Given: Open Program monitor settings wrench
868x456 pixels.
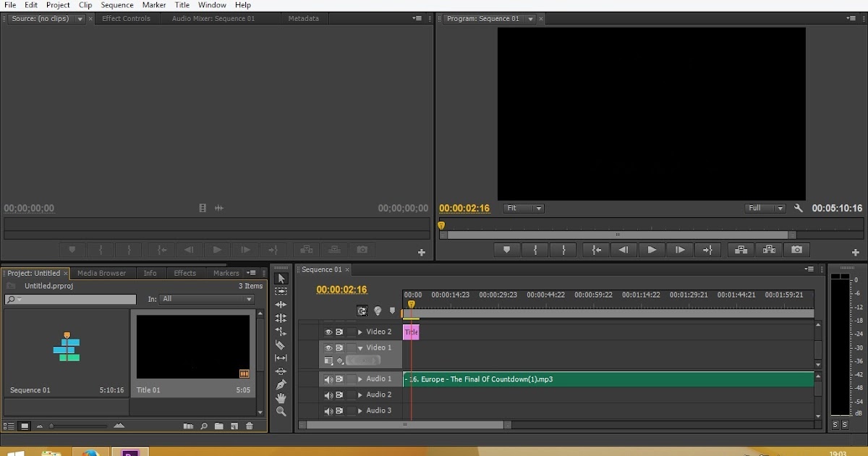Looking at the screenshot, I should 799,208.
